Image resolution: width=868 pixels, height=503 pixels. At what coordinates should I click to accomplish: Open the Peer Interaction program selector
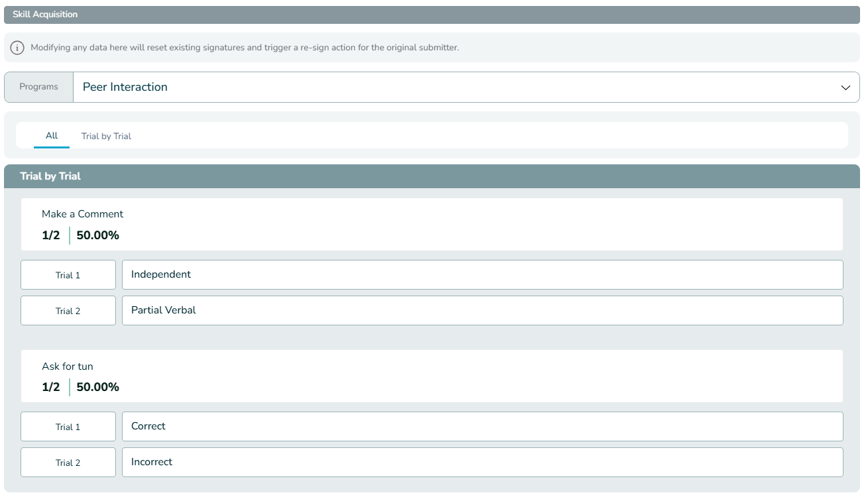coord(466,87)
